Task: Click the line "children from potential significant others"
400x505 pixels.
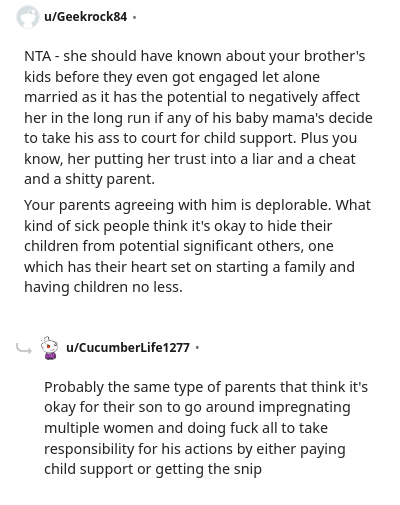Action: pos(179,246)
